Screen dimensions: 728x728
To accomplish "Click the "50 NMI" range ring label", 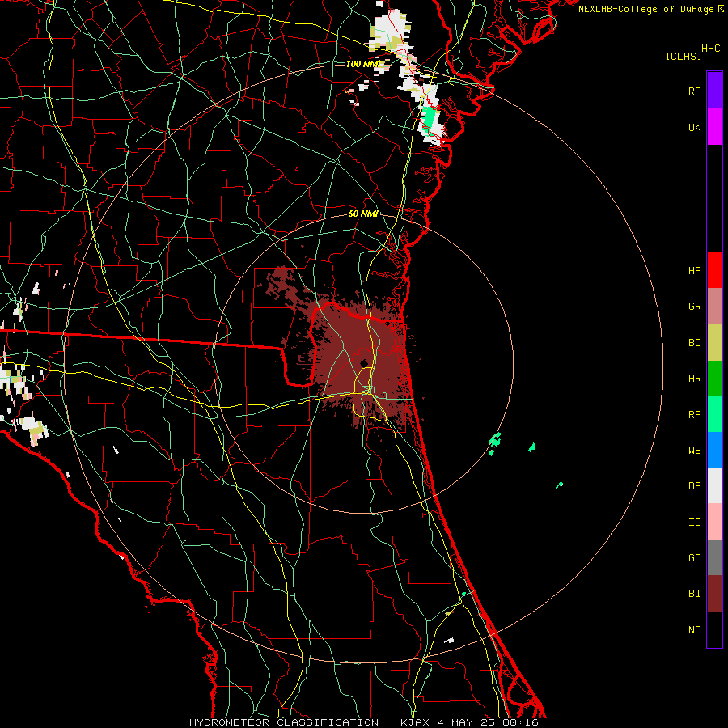I will [363, 214].
